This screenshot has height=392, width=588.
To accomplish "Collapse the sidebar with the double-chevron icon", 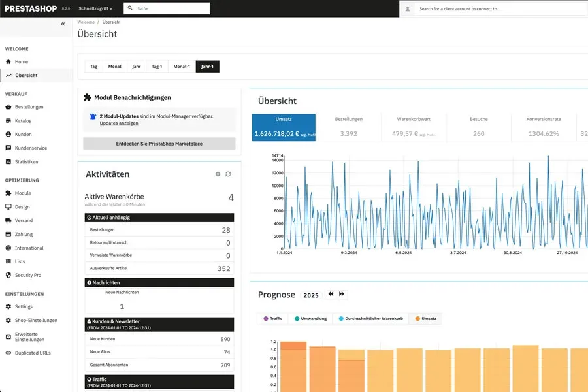I will click(x=63, y=24).
